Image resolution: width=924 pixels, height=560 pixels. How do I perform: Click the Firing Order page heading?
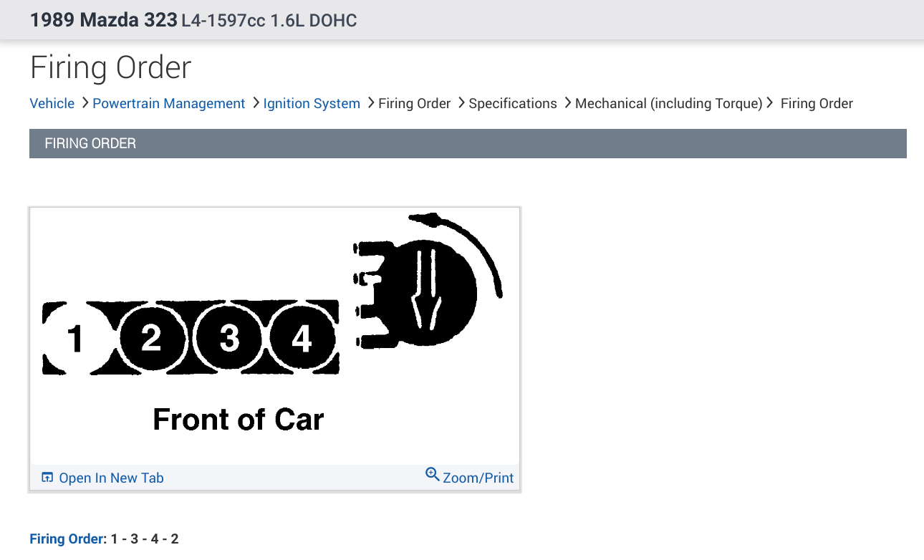111,67
